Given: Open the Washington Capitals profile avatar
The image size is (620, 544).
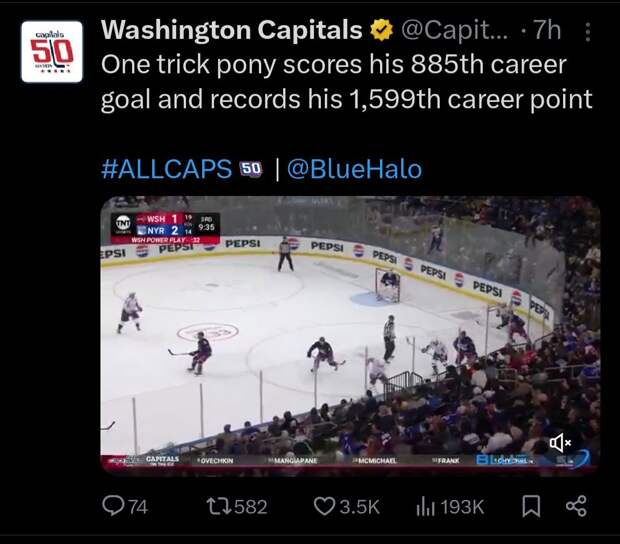Looking at the screenshot, I should 52,51.
